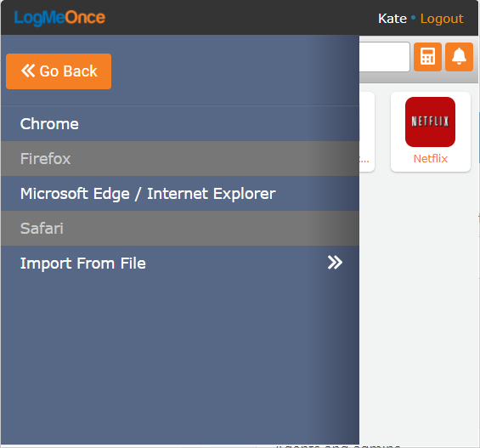Screen dimensions: 480x448
Task: Open the password calculator icon
Action: (x=427, y=57)
